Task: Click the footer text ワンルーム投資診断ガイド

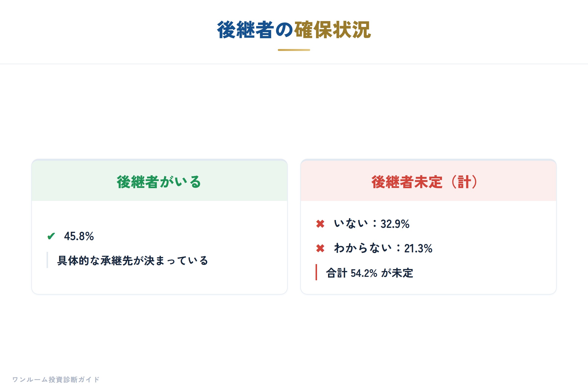Action: click(56, 380)
